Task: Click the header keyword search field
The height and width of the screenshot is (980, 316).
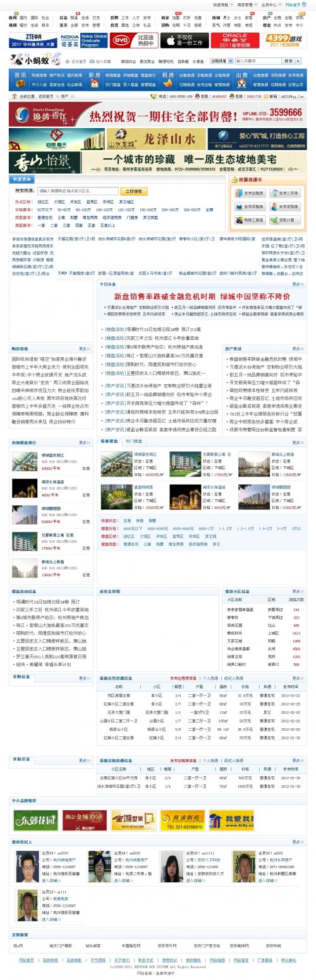Action: point(258,61)
